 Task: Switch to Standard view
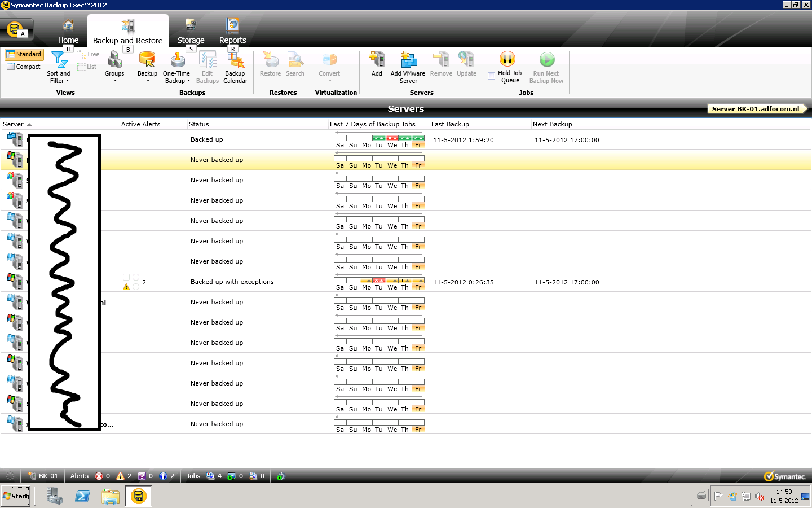(24, 54)
